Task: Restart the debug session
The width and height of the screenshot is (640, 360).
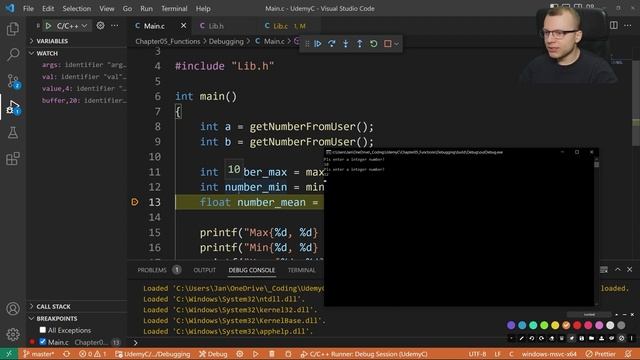Action: (373, 44)
